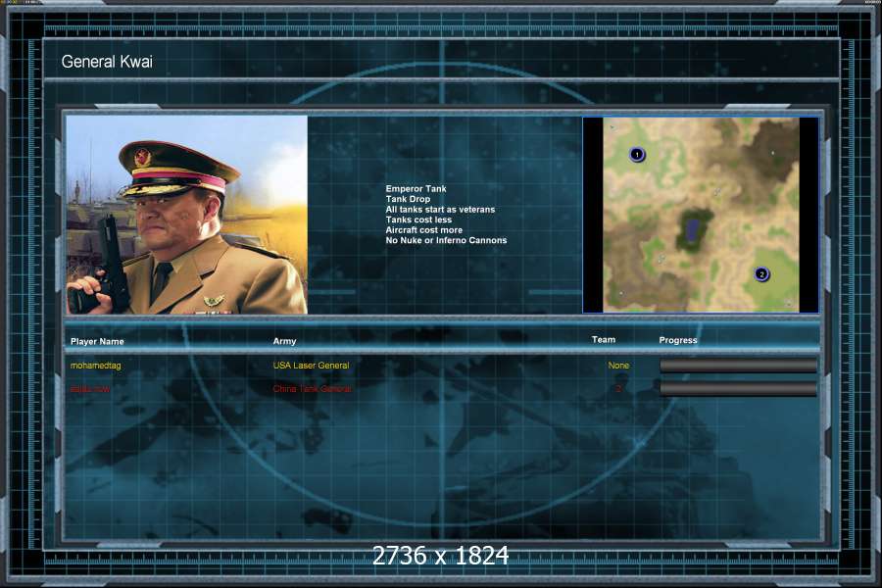Click the "Tanks cost less" line
Image resolution: width=882 pixels, height=588 pixels.
418,220
